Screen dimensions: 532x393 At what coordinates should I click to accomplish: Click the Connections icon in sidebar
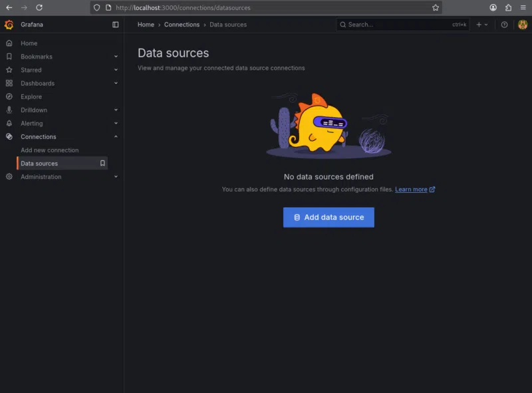9,136
